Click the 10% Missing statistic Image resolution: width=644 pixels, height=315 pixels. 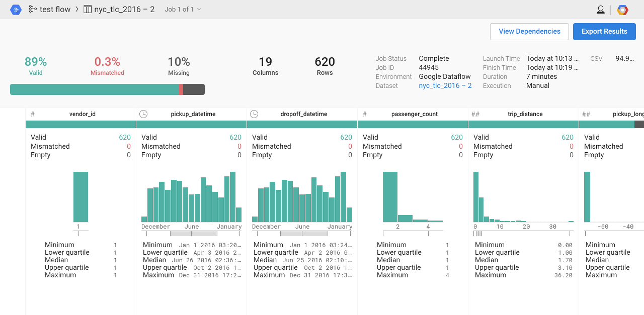(x=179, y=66)
